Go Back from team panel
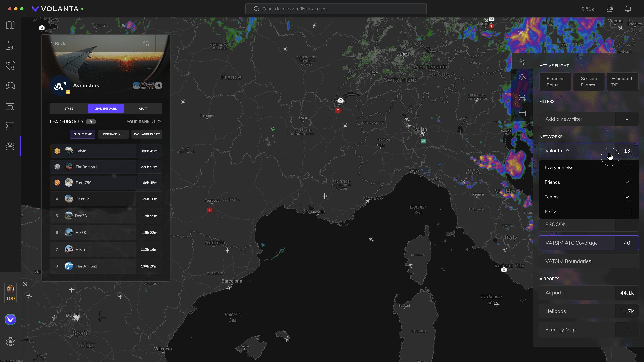644x362 pixels. (x=58, y=43)
